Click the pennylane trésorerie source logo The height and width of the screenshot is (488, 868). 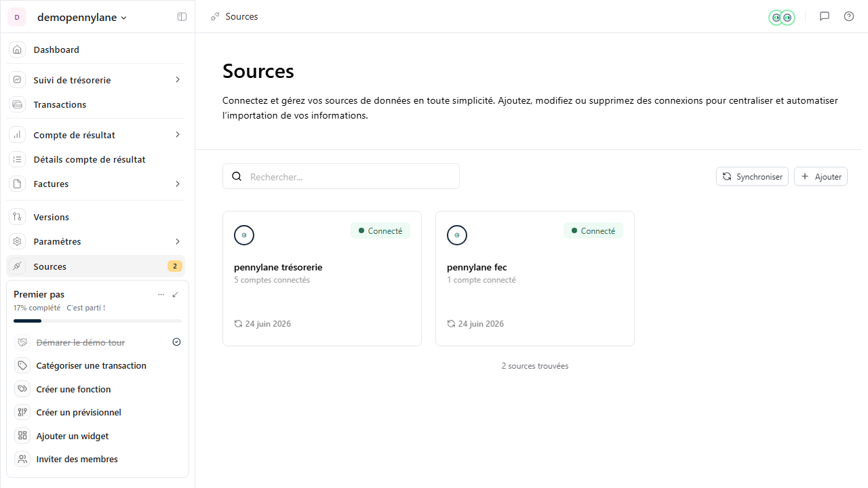coord(244,235)
